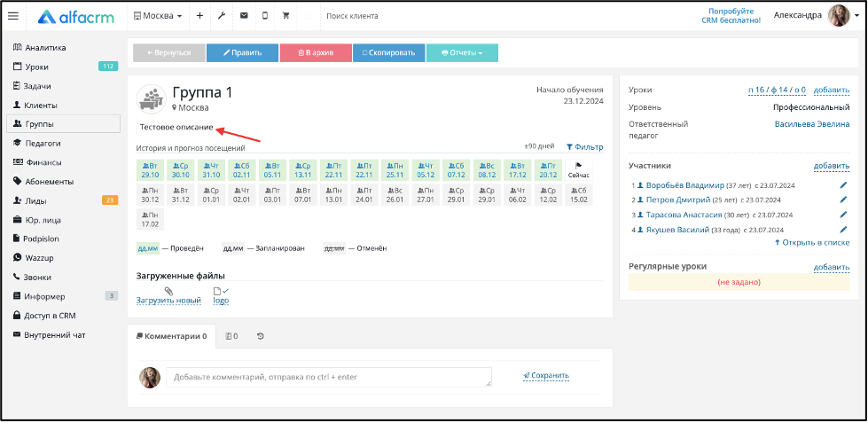Click the Править edit button
Screen dimensions: 868x423
(x=242, y=52)
